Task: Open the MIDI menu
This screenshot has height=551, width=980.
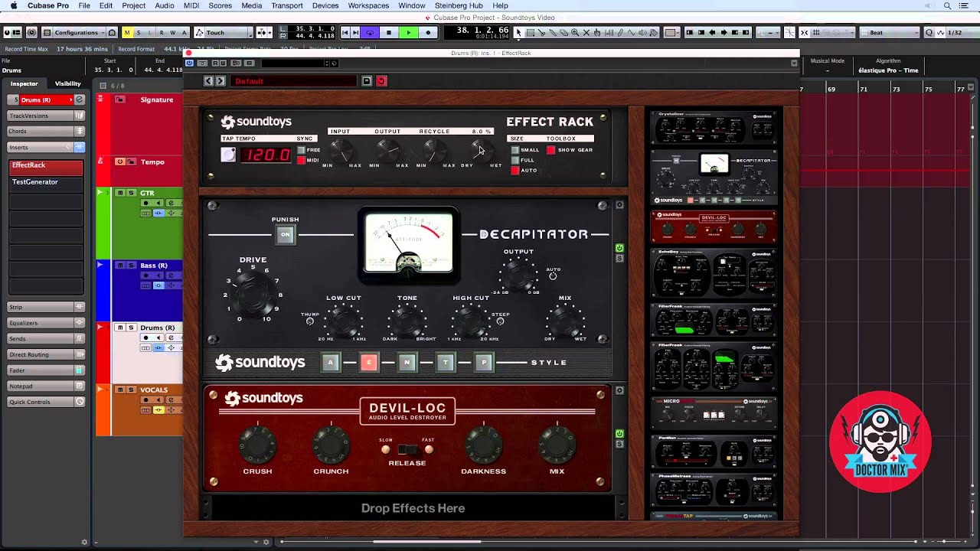Action: pos(191,5)
